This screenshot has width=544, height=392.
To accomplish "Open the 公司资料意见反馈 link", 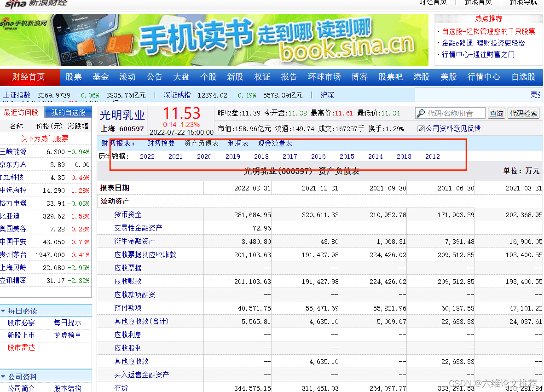I will tap(453, 129).
